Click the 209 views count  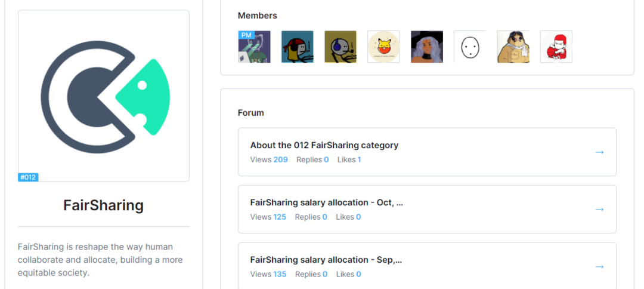[x=280, y=159]
